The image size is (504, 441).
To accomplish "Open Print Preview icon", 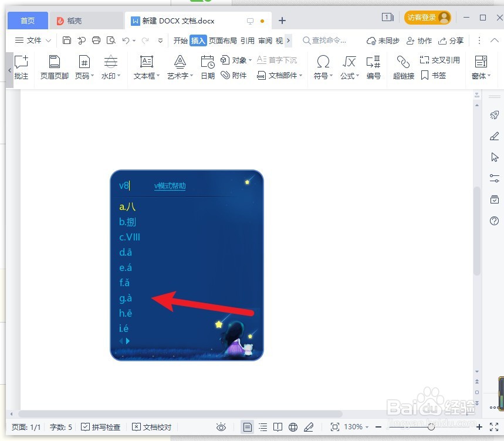I will pos(111,40).
